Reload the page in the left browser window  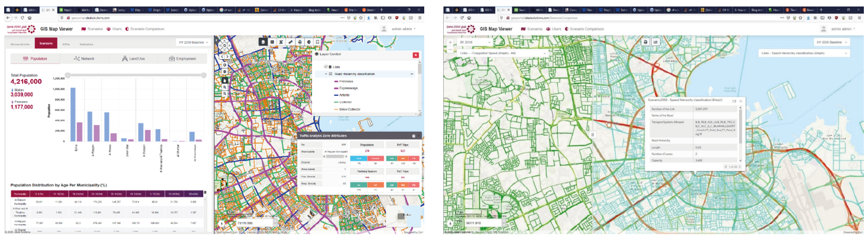click(22, 18)
